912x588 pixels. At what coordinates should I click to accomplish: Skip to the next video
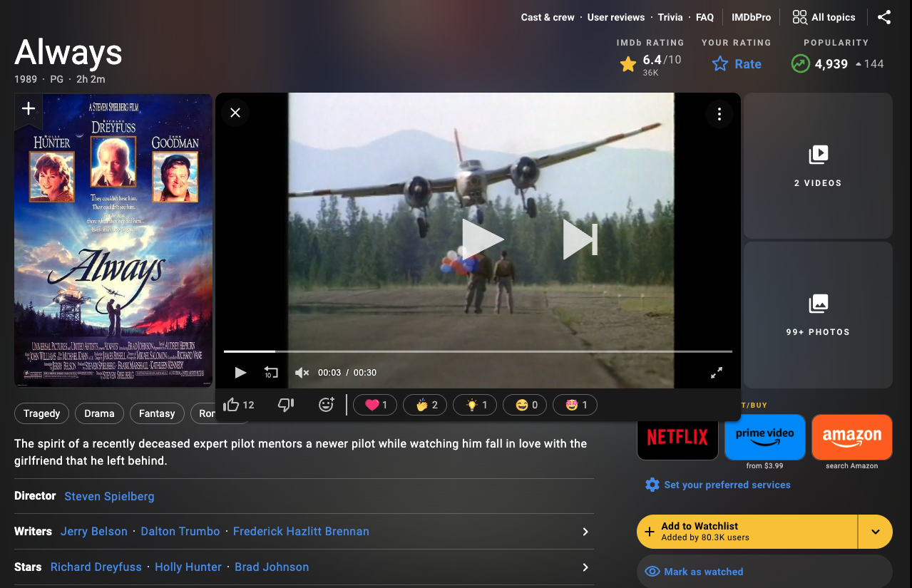580,239
